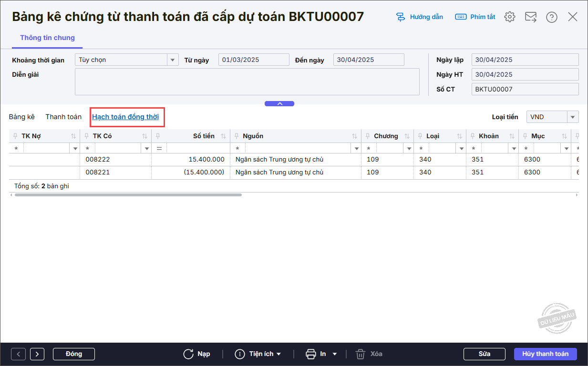The image size is (588, 366).
Task: Go to previous record arrow
Action: pyautogui.click(x=18, y=354)
